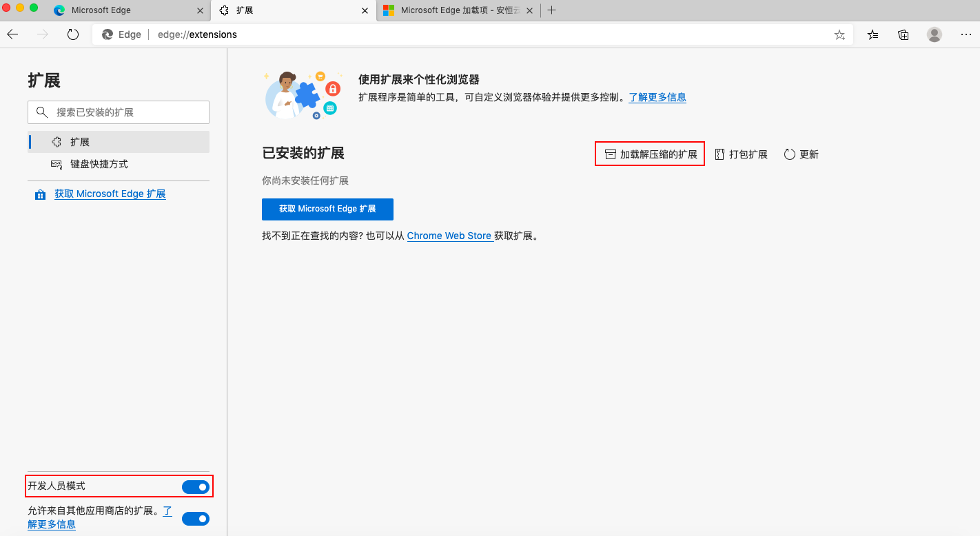
Task: Select the 扩展 browser tab
Action: click(x=293, y=10)
